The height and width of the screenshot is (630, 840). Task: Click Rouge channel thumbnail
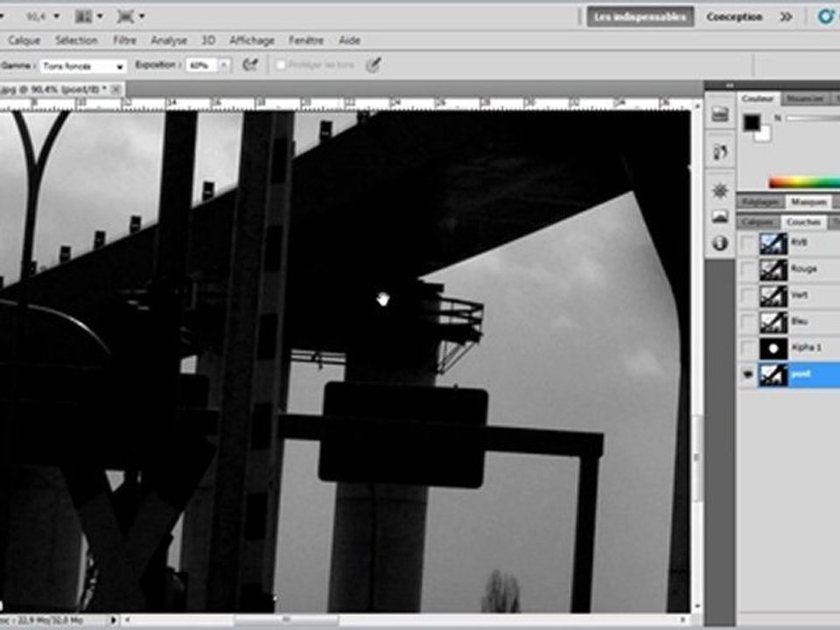point(773,269)
